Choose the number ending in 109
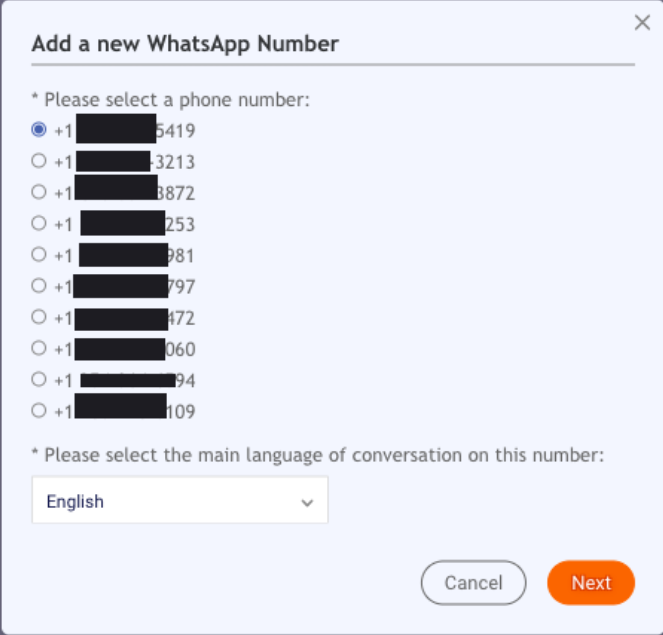The width and height of the screenshot is (663, 635). [x=39, y=411]
